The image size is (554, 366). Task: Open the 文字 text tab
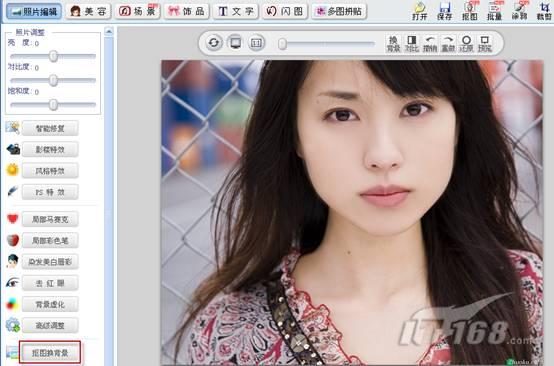pyautogui.click(x=236, y=11)
